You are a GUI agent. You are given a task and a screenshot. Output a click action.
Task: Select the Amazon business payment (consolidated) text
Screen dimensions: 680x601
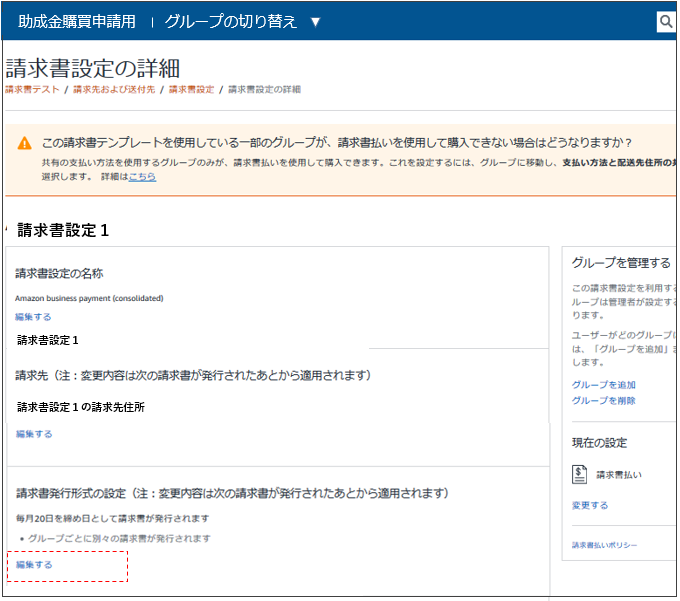pos(89,298)
